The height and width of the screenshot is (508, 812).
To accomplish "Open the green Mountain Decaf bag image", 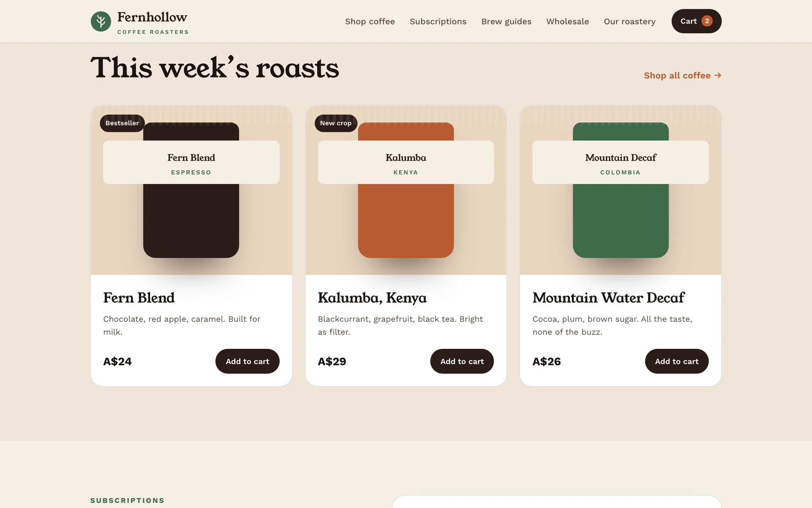I will (620, 221).
